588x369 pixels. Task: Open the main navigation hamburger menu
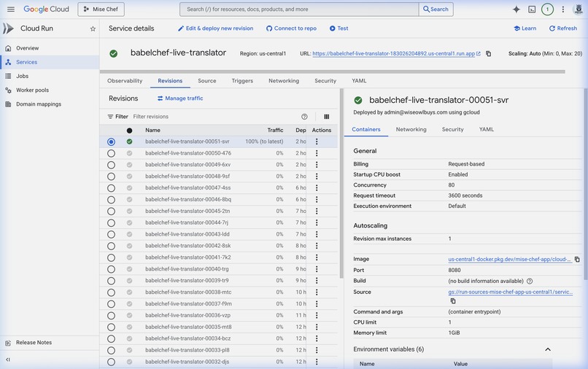[x=11, y=9]
